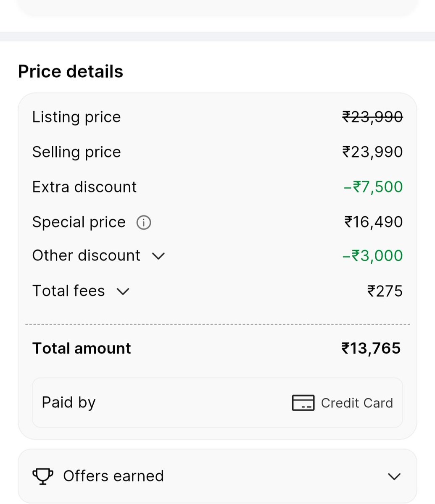Tap the Other discount label
This screenshot has width=435, height=504.
86,255
